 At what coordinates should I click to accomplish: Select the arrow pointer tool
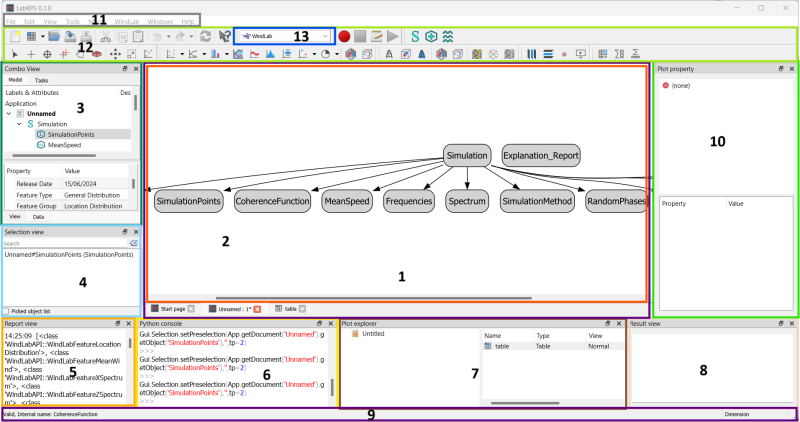14,53
